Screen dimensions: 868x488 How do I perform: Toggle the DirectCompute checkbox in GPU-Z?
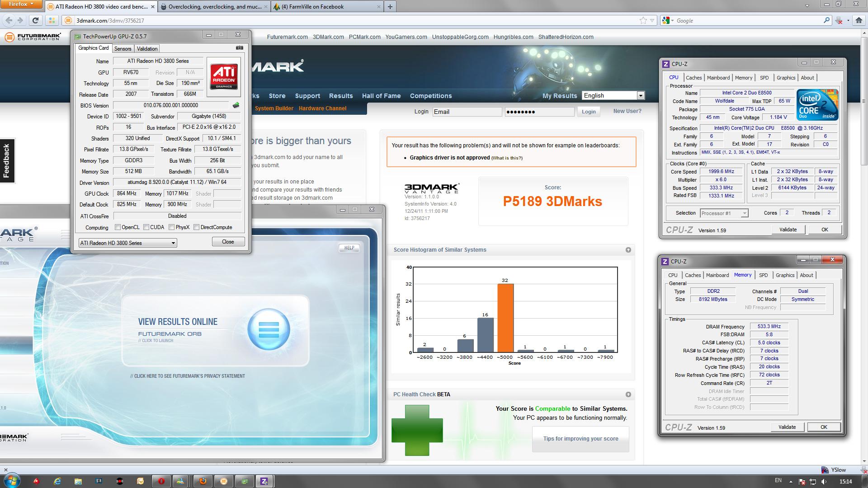pyautogui.click(x=196, y=227)
